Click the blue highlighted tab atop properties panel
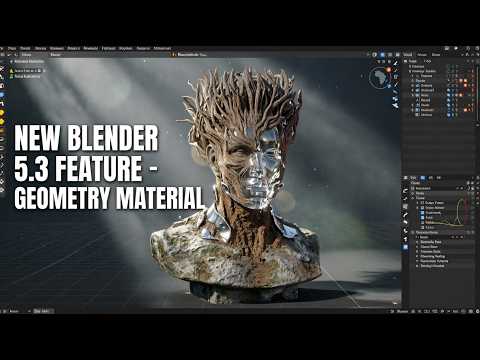Screen dimensions: 480x360 point(423,178)
